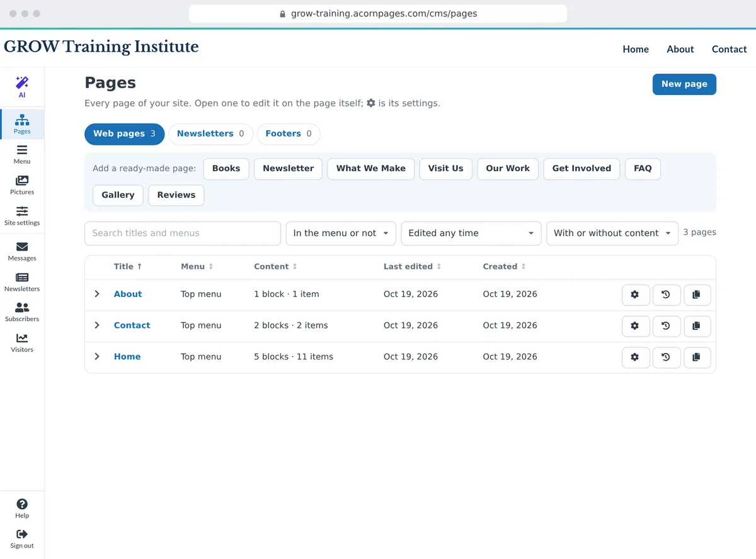
Task: Focus the Search titles and menus field
Action: pos(183,233)
